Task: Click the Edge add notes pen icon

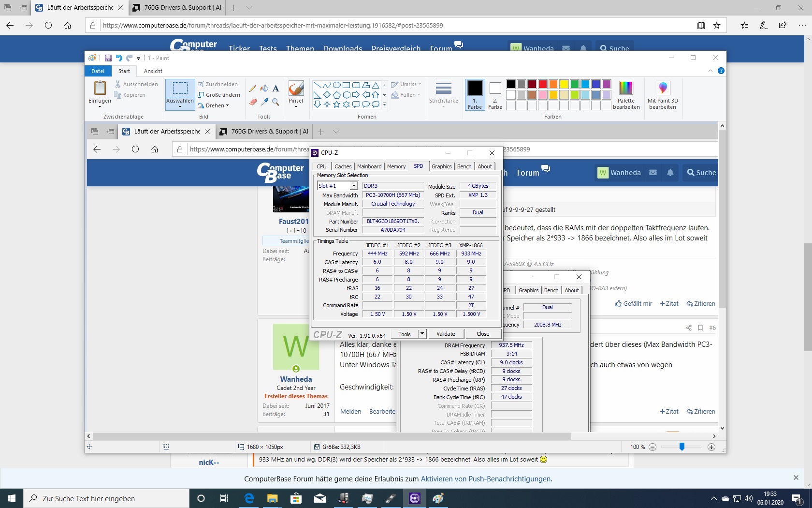Action: (x=764, y=26)
